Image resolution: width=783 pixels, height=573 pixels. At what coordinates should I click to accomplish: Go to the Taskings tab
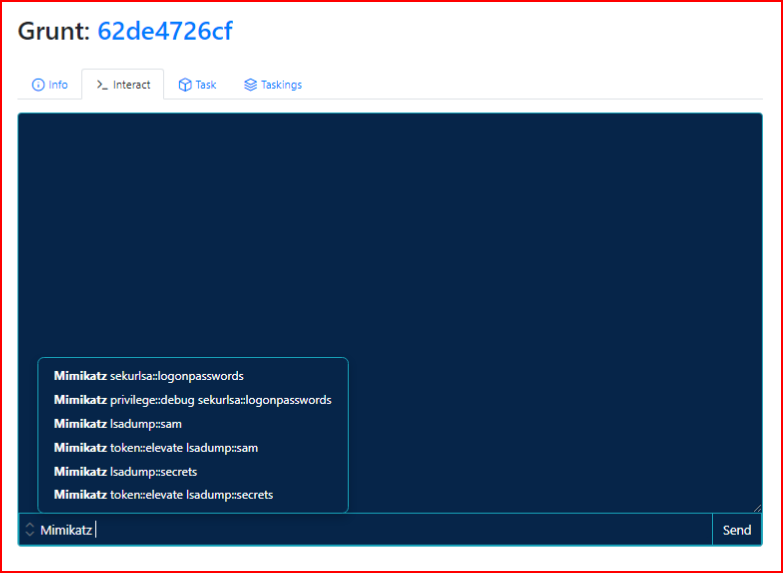coord(273,84)
